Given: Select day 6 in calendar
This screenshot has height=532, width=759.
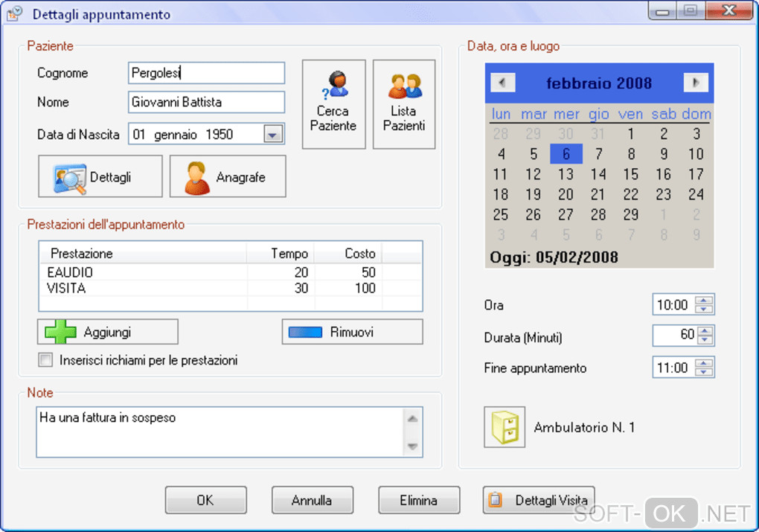Looking at the screenshot, I should [566, 154].
